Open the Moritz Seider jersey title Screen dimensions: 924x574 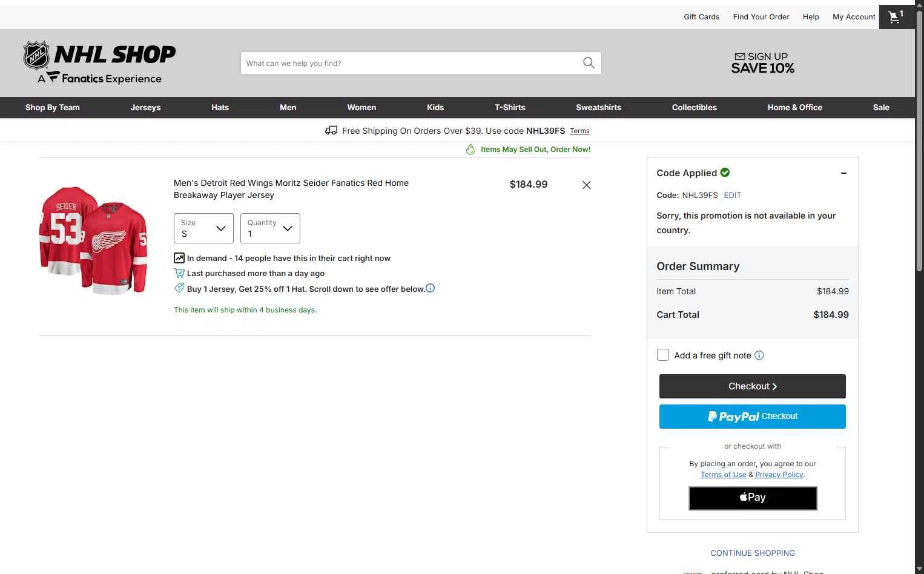click(291, 189)
